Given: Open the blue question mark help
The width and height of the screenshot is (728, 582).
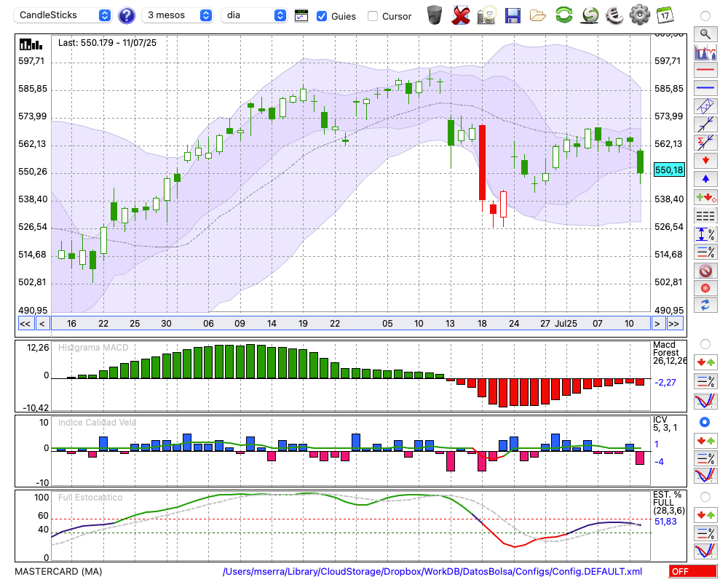Looking at the screenshot, I should pos(126,16).
